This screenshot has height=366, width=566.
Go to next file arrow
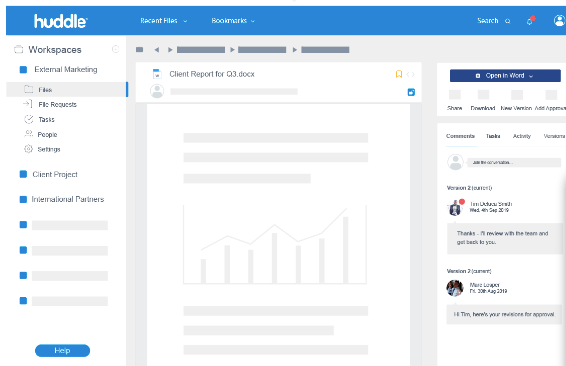(x=413, y=74)
